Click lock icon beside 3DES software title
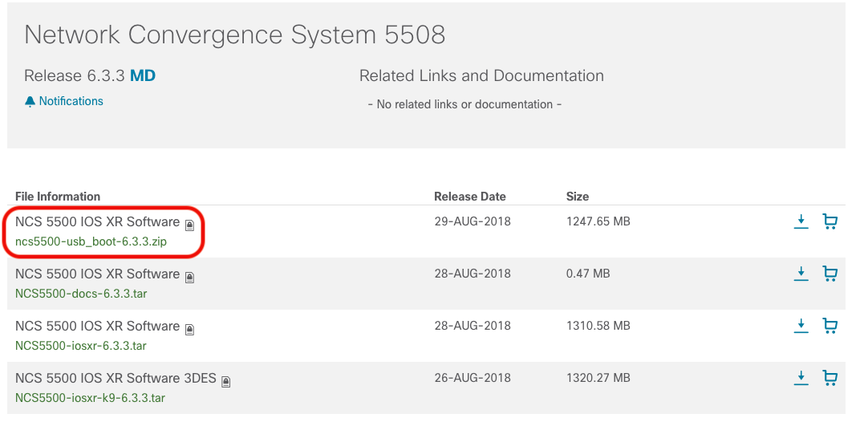The height and width of the screenshot is (422, 868). [x=226, y=381]
